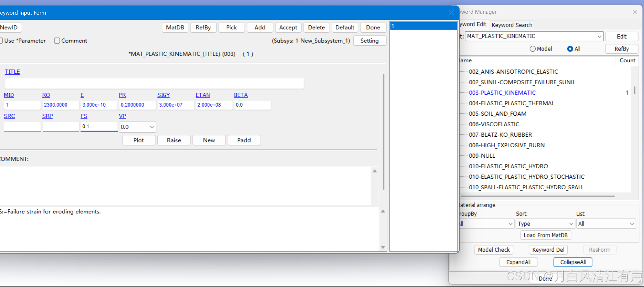Open the Setting button
Screen dimensions: 644x287
coord(369,41)
